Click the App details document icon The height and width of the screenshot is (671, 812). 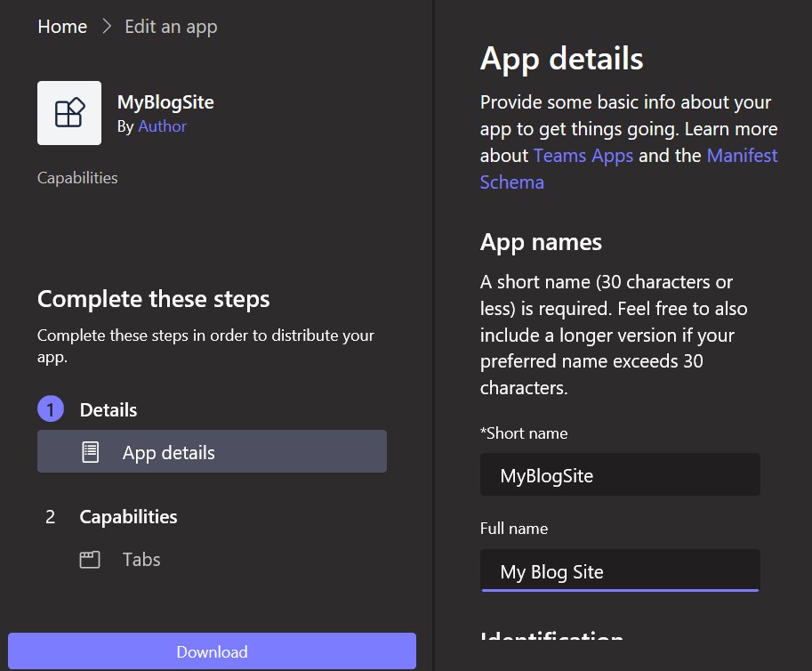[90, 452]
